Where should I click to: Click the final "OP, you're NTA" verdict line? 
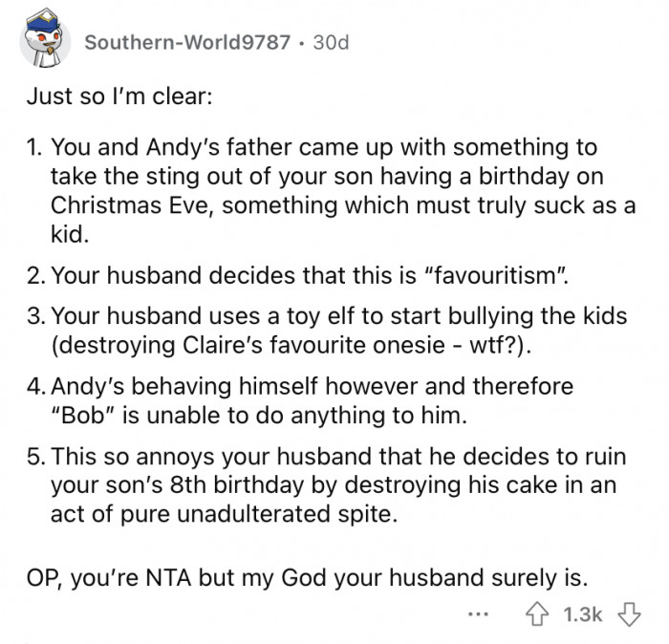[x=307, y=578]
